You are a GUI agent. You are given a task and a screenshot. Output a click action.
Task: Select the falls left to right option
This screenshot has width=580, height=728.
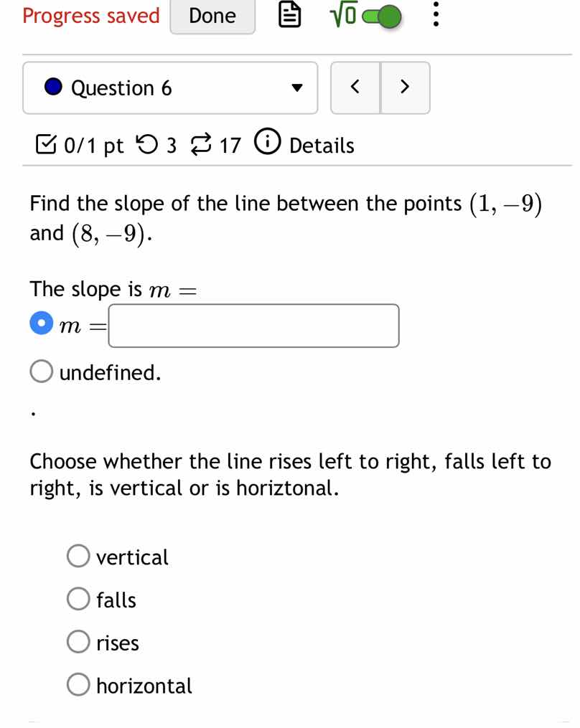(x=78, y=597)
